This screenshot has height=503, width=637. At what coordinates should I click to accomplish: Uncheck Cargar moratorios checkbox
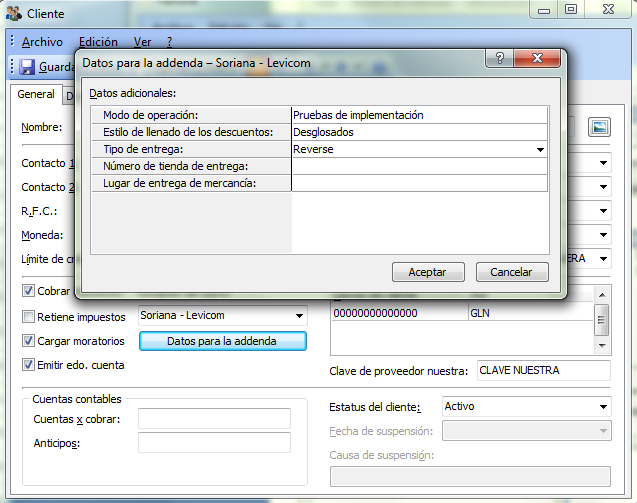[x=28, y=341]
